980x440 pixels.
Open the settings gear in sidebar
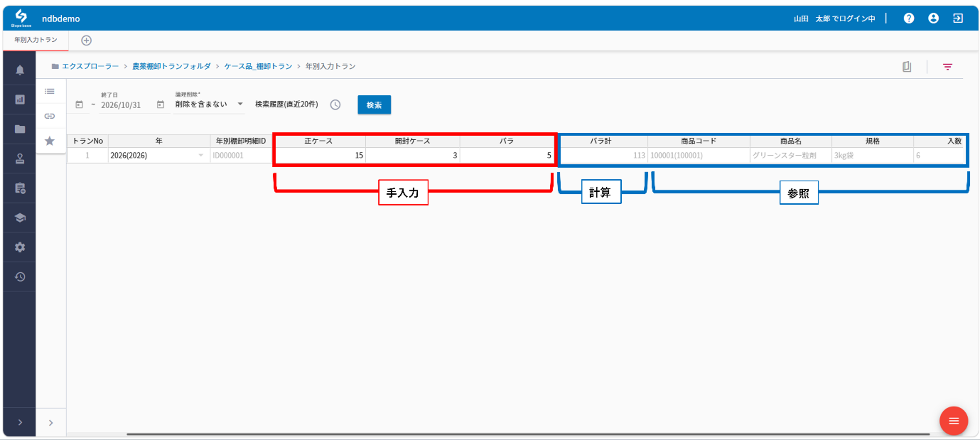[x=20, y=247]
